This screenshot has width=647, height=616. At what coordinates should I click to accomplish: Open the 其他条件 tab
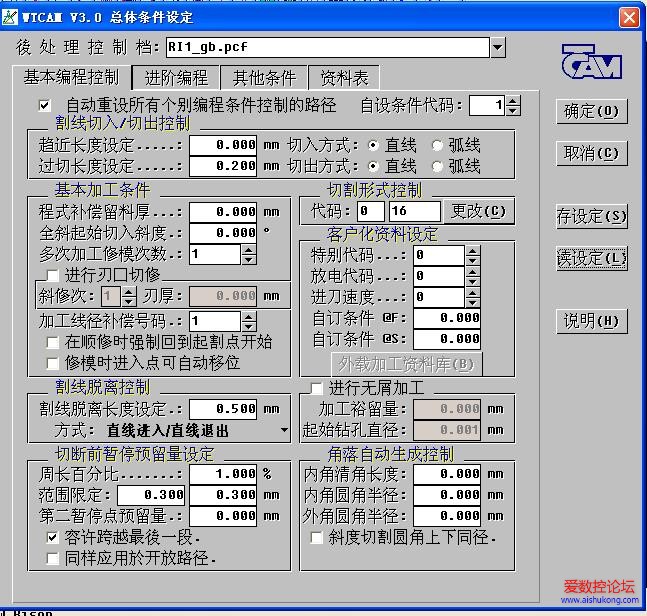(x=264, y=78)
